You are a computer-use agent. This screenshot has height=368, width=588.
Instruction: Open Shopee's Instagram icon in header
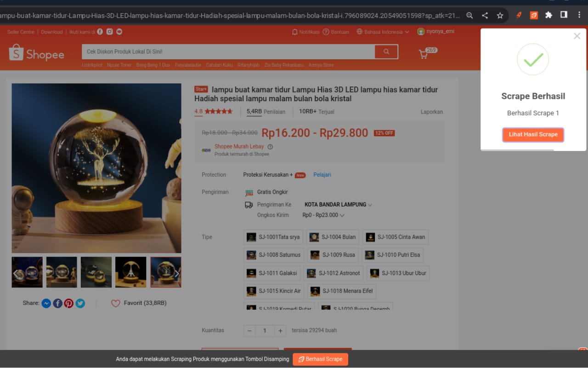click(x=110, y=32)
